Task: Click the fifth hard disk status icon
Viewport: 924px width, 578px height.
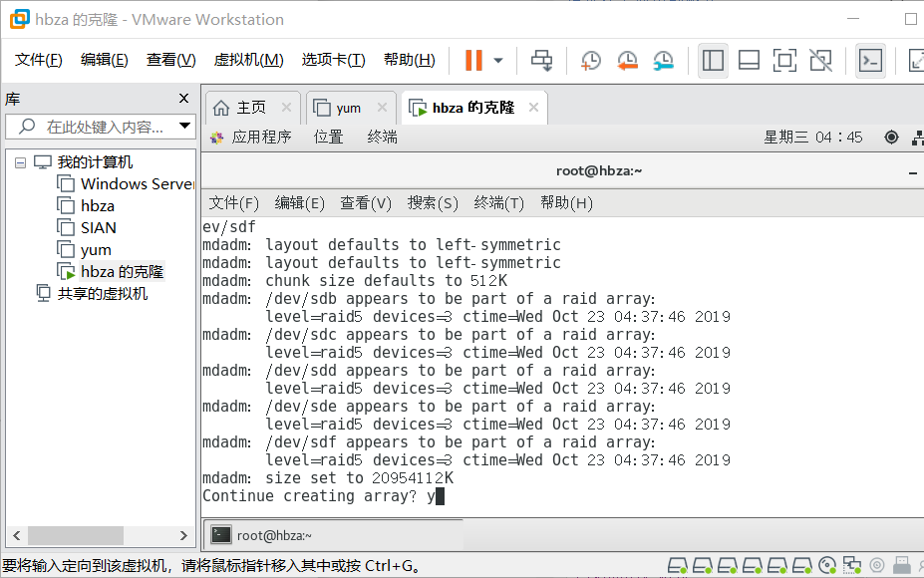Action: click(777, 566)
